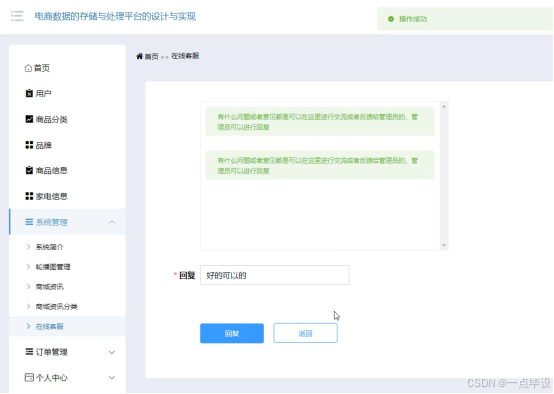
Task: Click the chat scrollbar up arrow
Action: coord(444,106)
